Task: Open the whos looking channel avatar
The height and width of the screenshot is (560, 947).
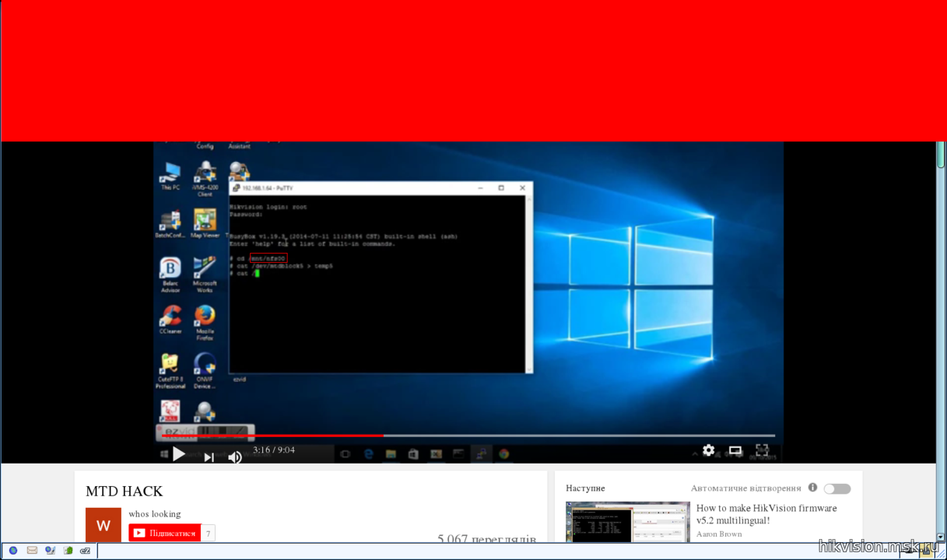Action: coord(103,525)
